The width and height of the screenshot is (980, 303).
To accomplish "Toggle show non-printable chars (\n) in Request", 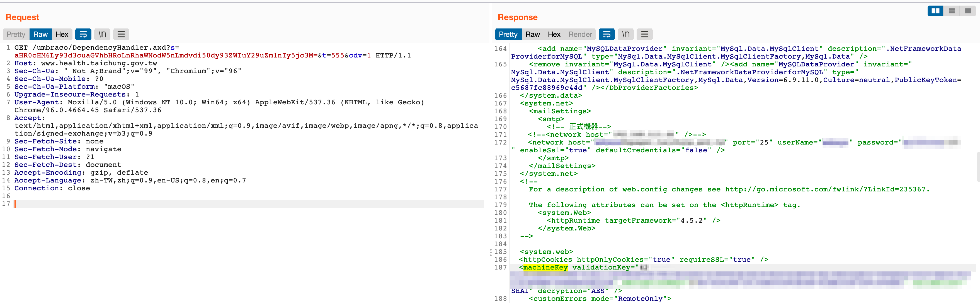I will 102,34.
